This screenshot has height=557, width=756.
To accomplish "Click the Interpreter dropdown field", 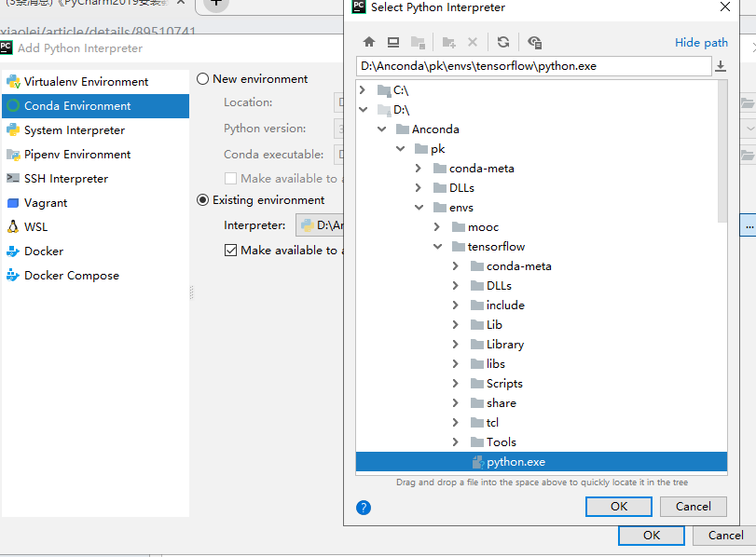I will pyautogui.click(x=320, y=225).
